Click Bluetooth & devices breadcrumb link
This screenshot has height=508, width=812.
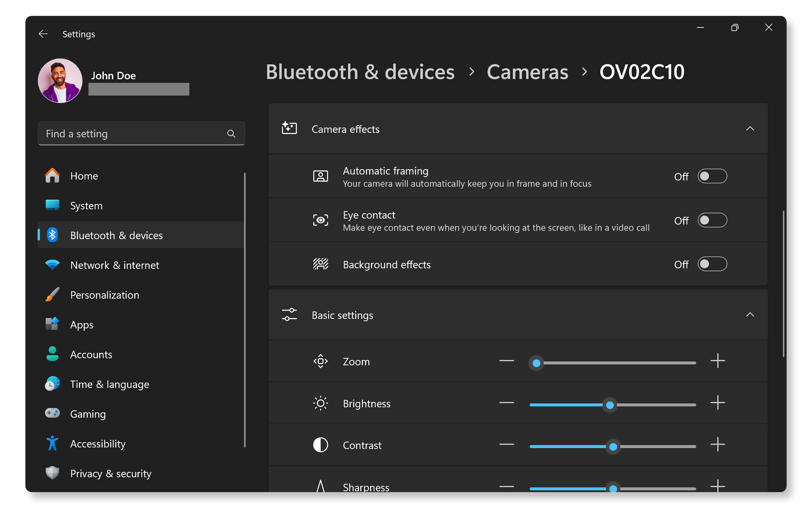point(360,72)
